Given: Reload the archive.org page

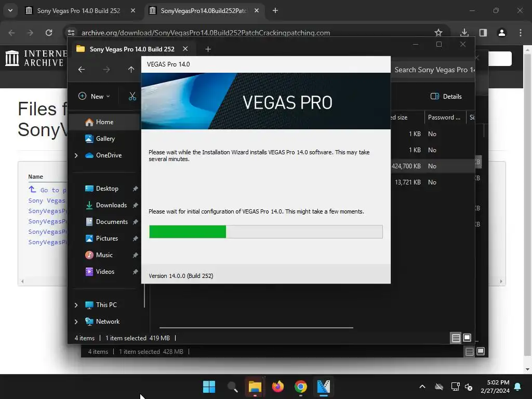Looking at the screenshot, I should [x=49, y=33].
